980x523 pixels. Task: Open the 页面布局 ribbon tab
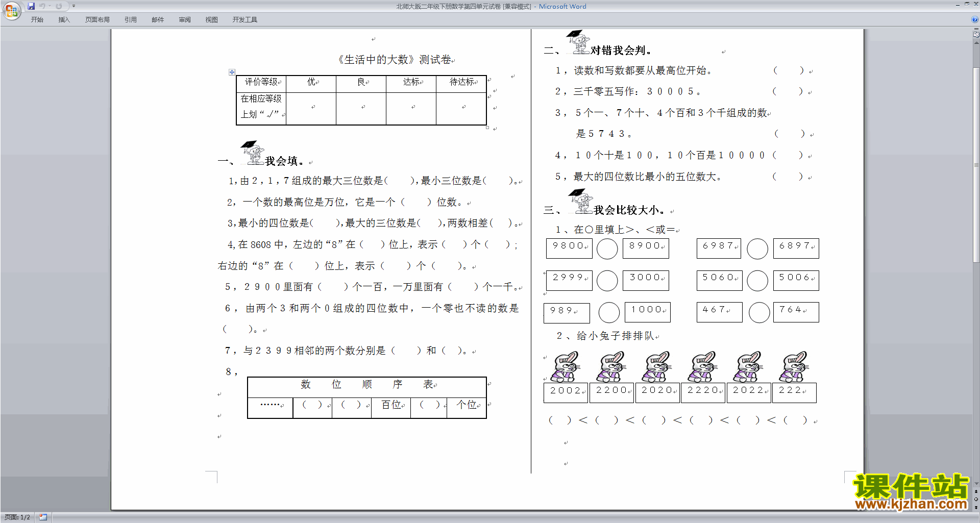click(x=97, y=20)
